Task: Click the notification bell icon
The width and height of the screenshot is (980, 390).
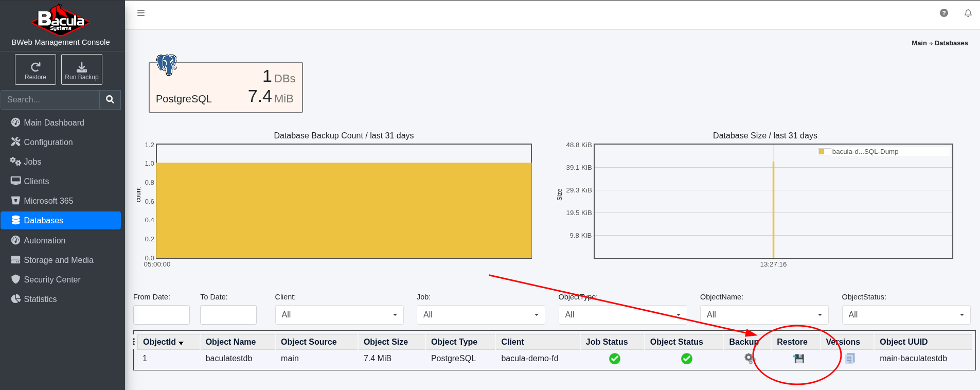Action: (968, 13)
